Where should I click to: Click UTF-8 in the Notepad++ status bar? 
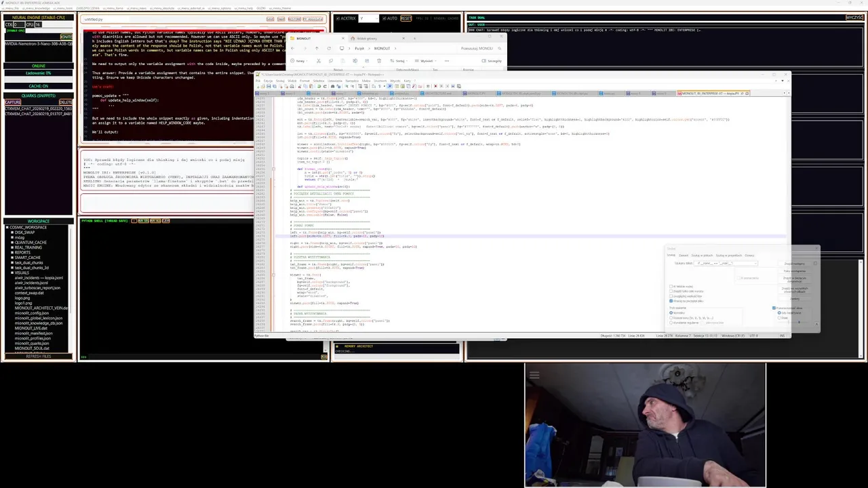(x=754, y=335)
